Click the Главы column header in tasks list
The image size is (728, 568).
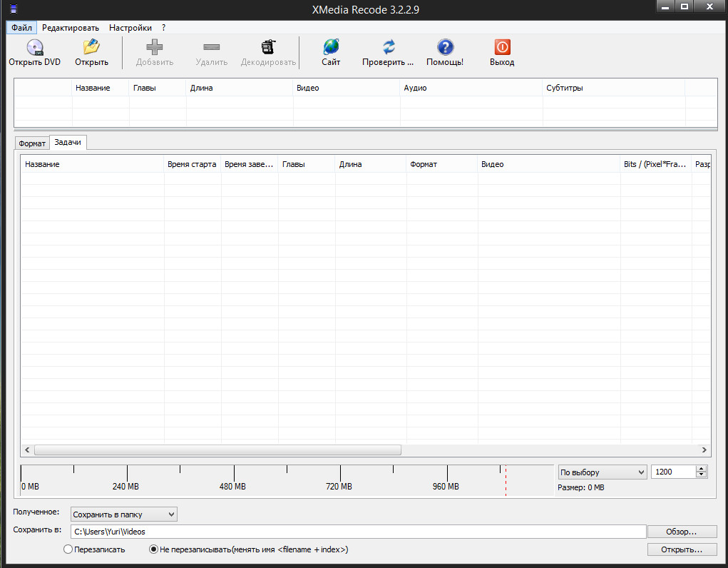pos(307,164)
